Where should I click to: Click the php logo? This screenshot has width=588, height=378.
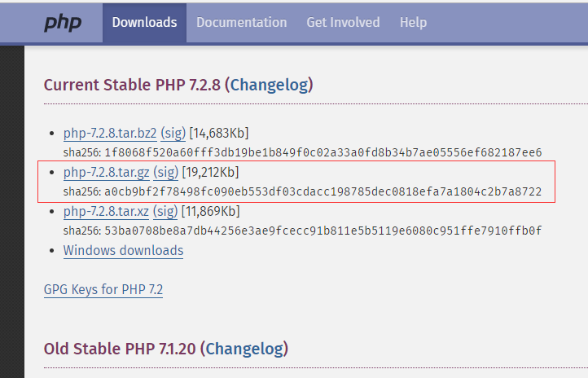pos(62,23)
